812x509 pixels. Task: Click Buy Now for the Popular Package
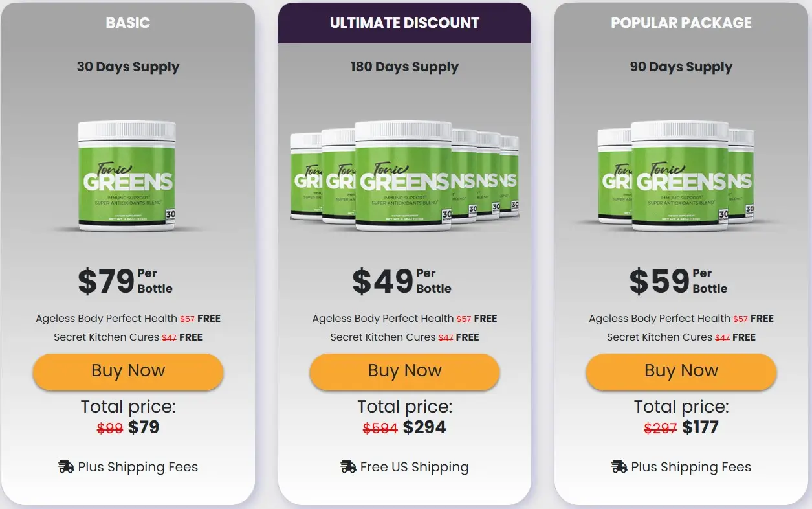pyautogui.click(x=681, y=370)
